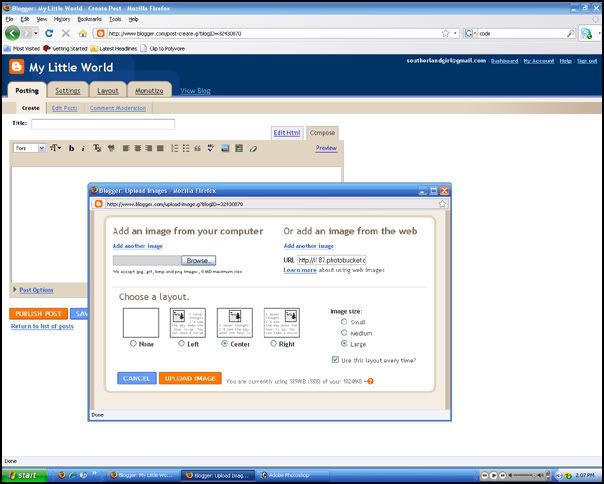
Task: Click the Add Video toolbar icon
Action: 239,148
